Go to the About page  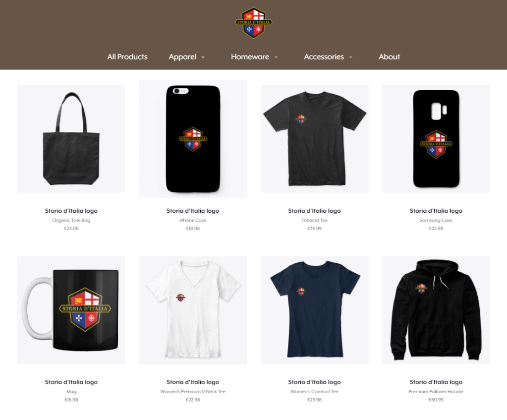click(390, 57)
